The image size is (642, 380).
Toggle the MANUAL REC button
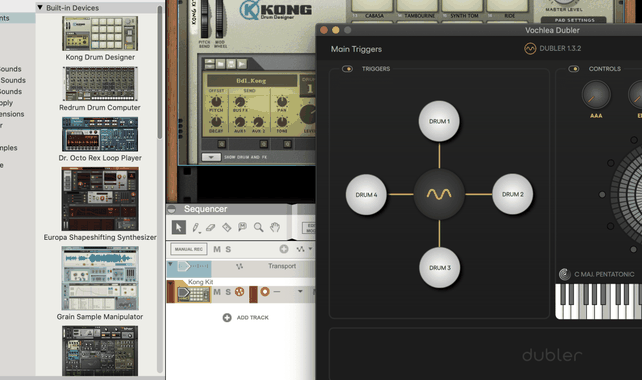pos(189,249)
